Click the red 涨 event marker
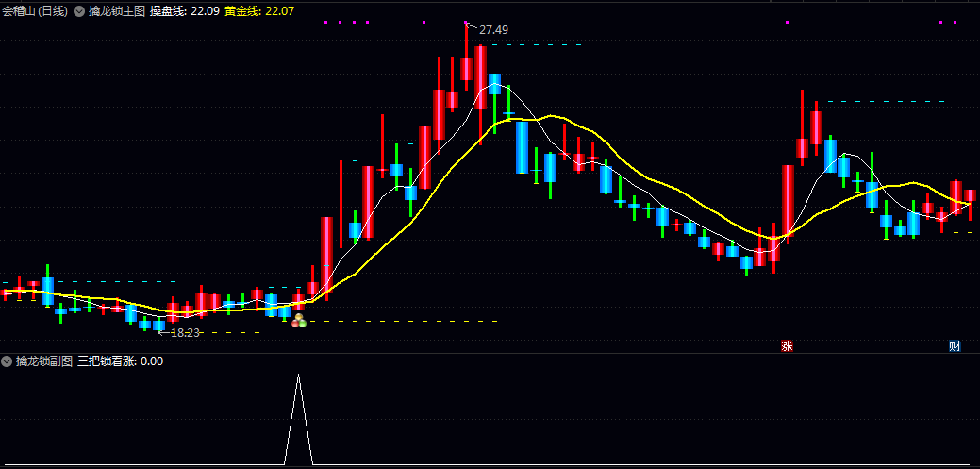This screenshot has width=980, height=469. (x=787, y=345)
